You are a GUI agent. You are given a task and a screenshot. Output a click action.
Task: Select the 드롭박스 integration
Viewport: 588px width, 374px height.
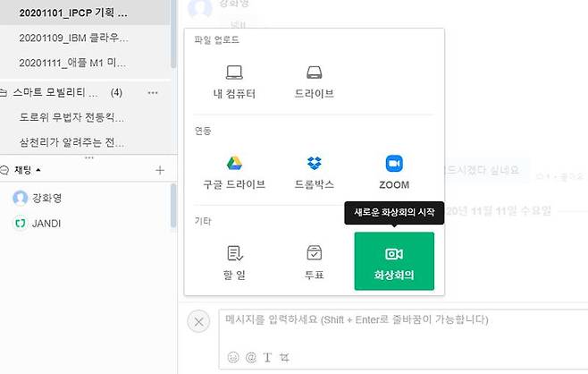(315, 173)
